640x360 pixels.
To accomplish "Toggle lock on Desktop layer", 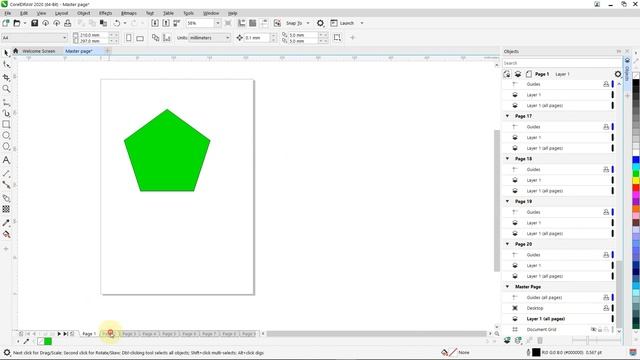I will point(606,308).
